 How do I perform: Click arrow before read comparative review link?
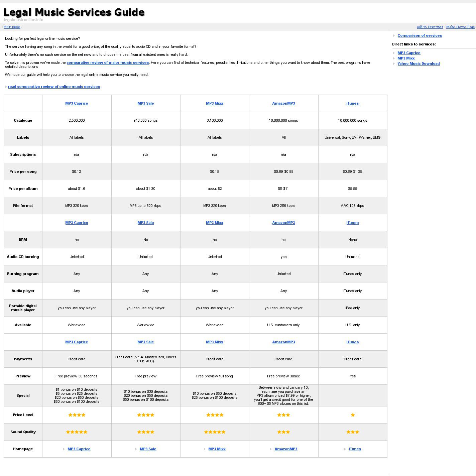[6, 87]
